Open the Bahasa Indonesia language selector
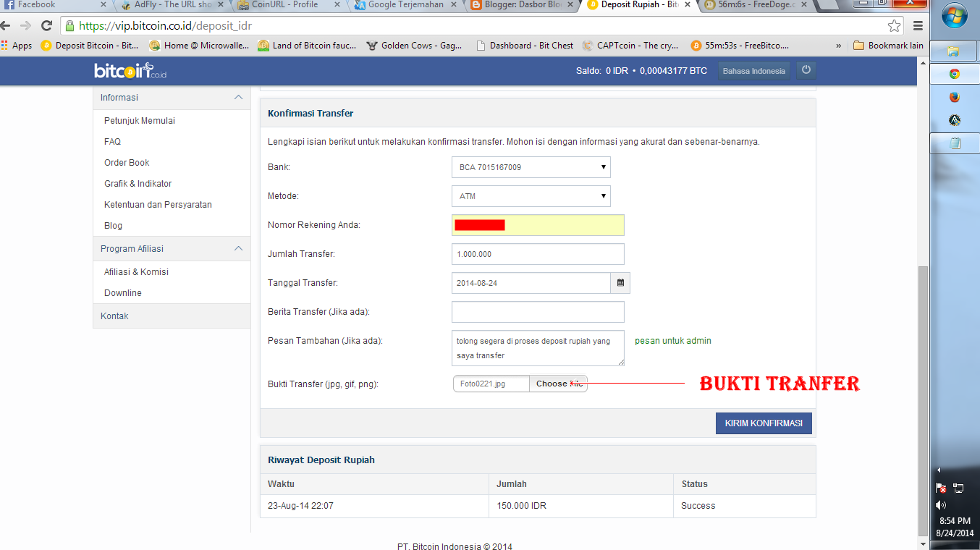 753,71
